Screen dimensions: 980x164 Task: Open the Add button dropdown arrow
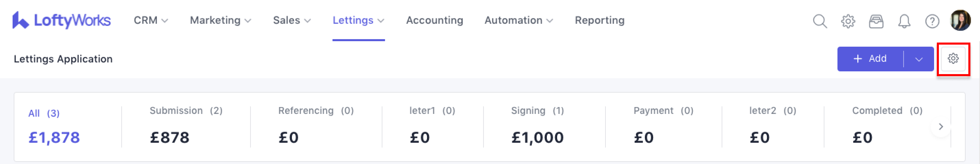(x=919, y=59)
